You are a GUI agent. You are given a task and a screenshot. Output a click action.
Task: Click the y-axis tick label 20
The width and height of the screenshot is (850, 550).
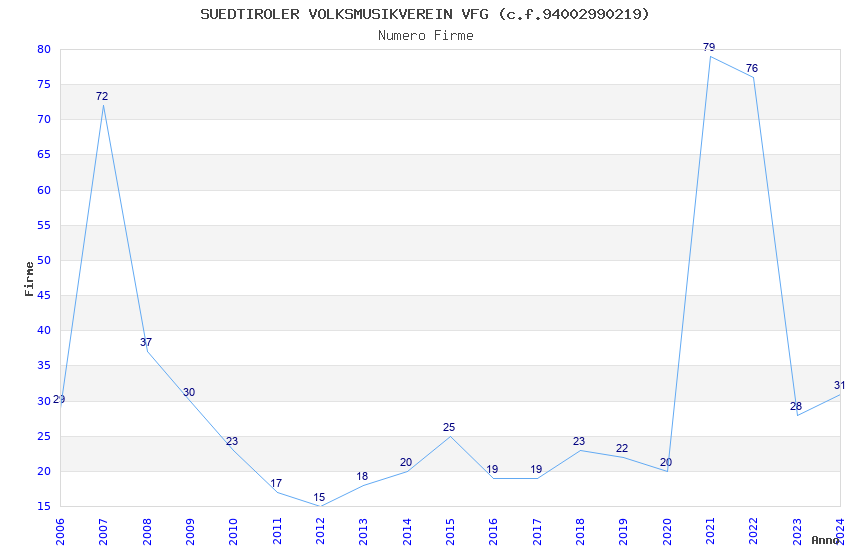click(44, 471)
